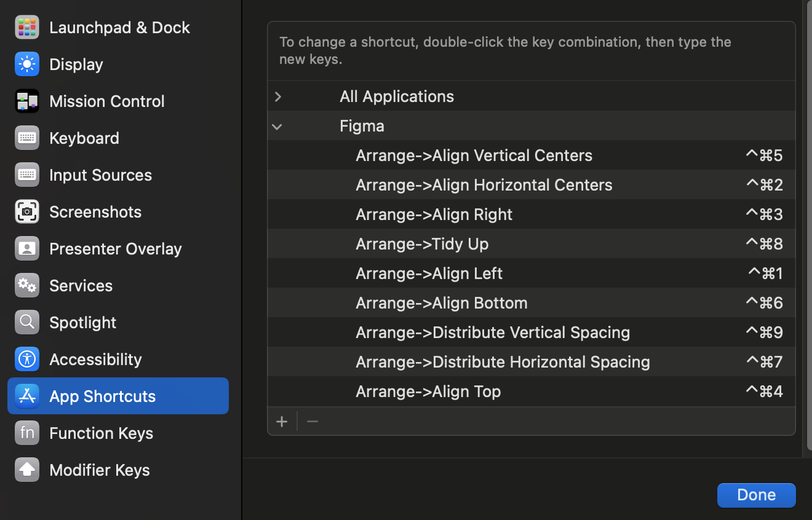This screenshot has height=520, width=812.
Task: Select Spotlight category
Action: pyautogui.click(x=118, y=323)
